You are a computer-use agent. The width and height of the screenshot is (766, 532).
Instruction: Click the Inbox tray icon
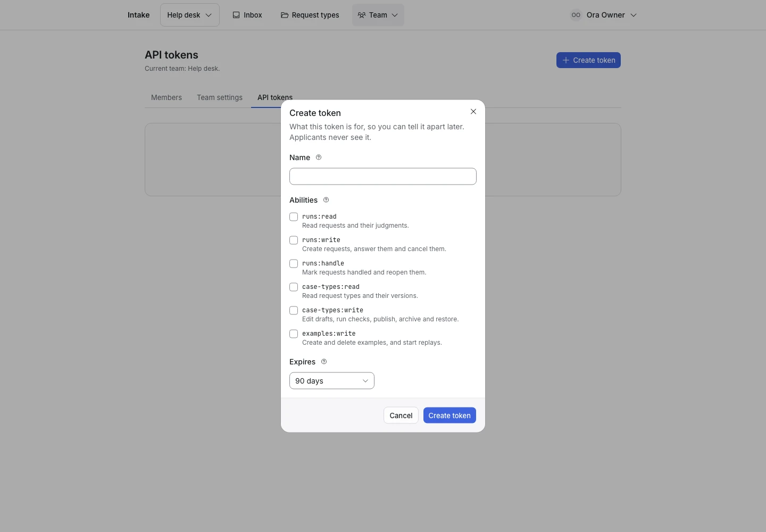(x=236, y=15)
